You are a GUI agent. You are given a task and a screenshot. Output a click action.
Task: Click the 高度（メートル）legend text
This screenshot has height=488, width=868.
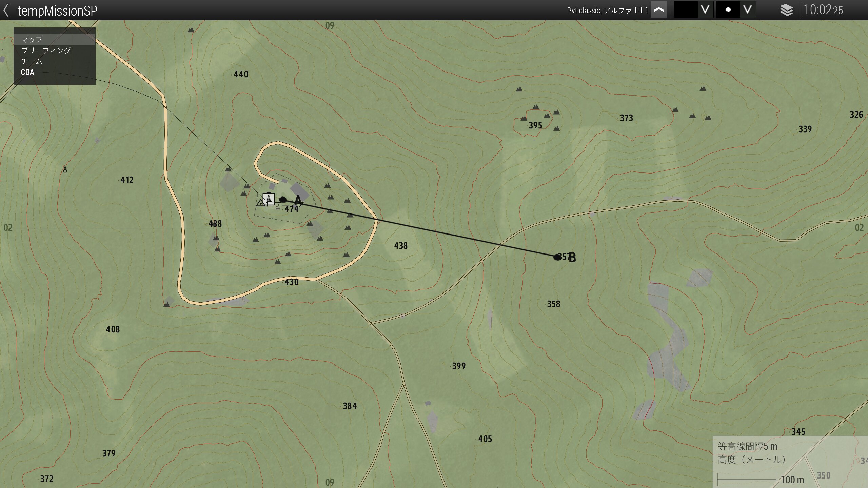pos(752,460)
